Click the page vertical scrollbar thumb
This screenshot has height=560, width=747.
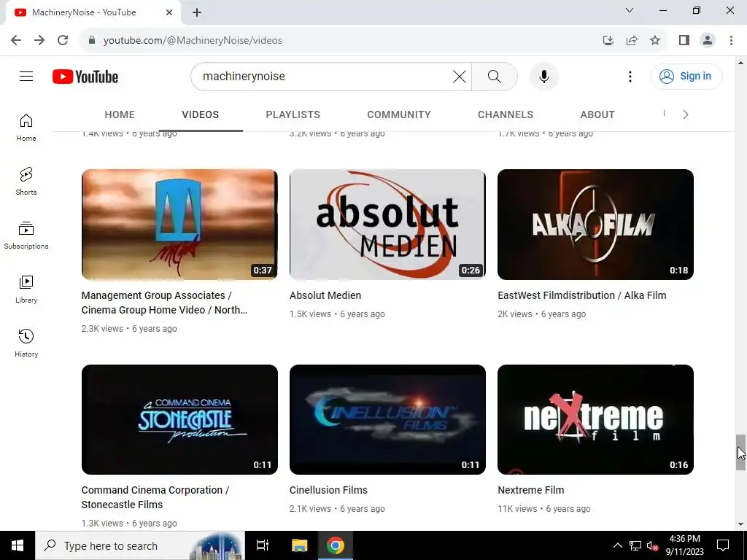(x=740, y=452)
